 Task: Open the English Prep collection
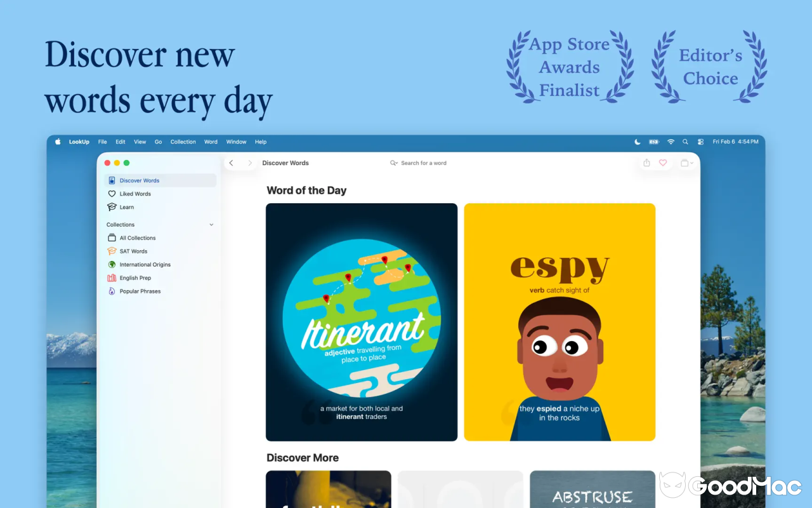[160, 278]
